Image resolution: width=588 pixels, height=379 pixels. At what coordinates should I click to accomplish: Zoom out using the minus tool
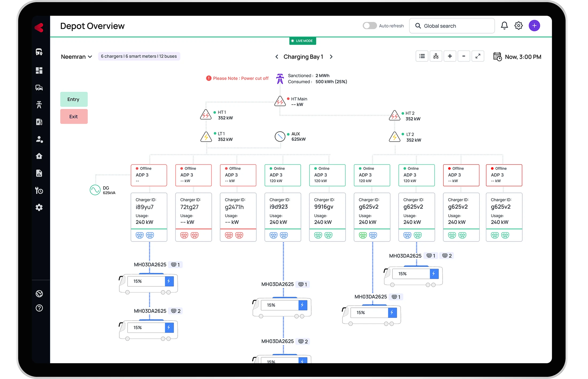coord(464,56)
